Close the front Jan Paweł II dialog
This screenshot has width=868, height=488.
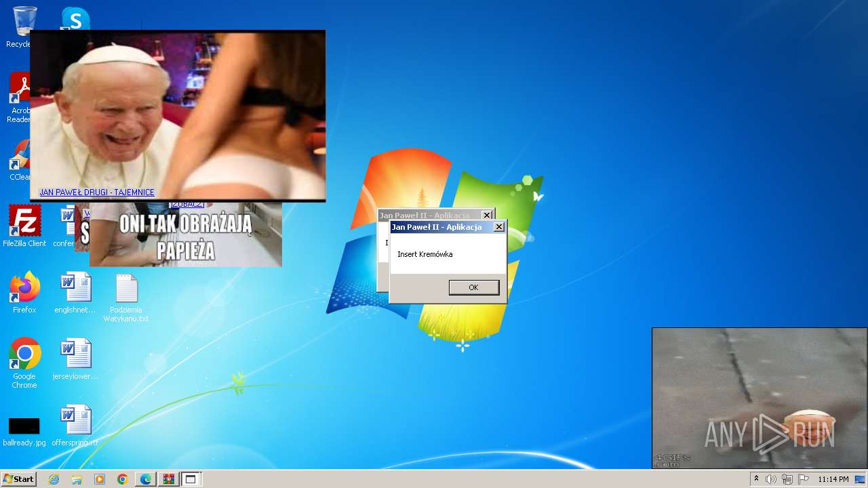point(499,227)
